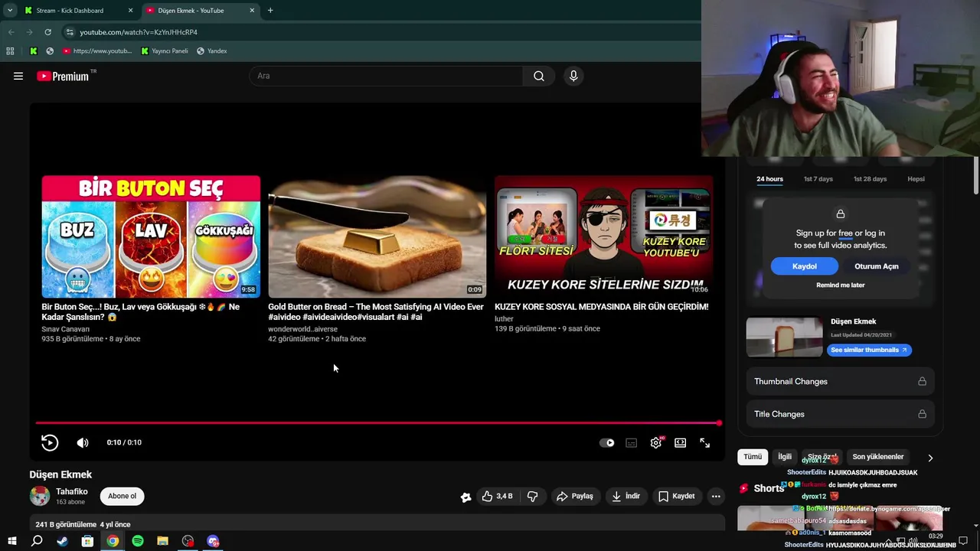The image size is (980, 551).
Task: Click the Paylaş share button
Action: pyautogui.click(x=575, y=496)
